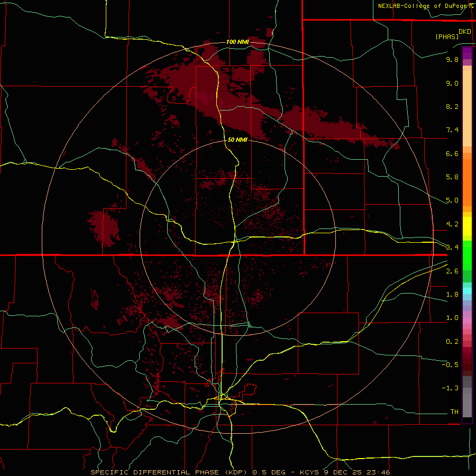The image size is (476, 476).
Task: Click the TH label at the scale bottom
Action: click(x=454, y=412)
